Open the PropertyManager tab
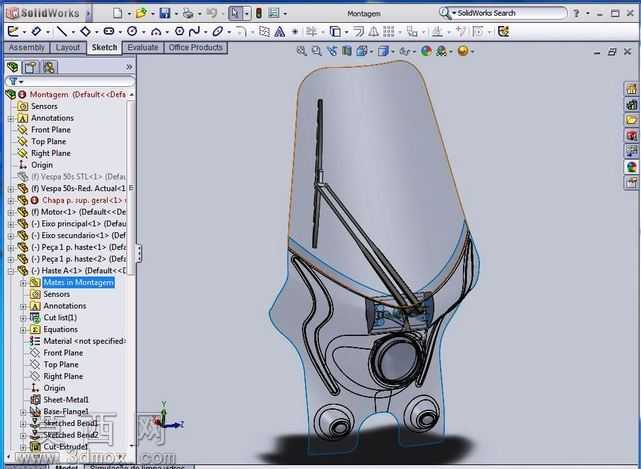Image resolution: width=641 pixels, height=469 pixels. (30, 67)
